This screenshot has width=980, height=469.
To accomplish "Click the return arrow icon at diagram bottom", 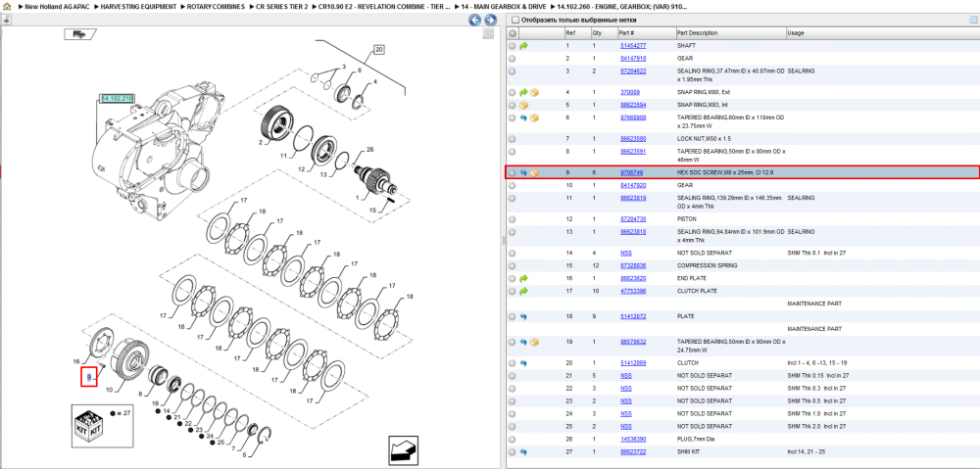I will (405, 449).
